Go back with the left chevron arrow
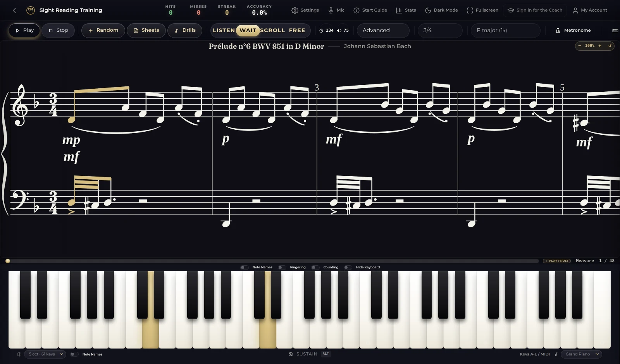 pos(14,10)
